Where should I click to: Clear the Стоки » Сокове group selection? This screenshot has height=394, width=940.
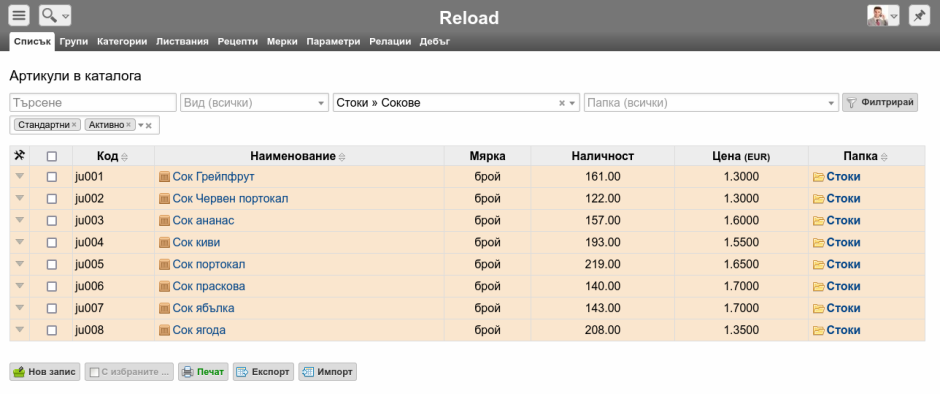coord(562,103)
